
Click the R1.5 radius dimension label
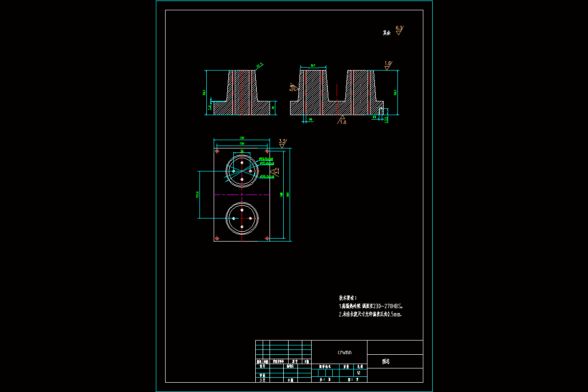coord(260,64)
